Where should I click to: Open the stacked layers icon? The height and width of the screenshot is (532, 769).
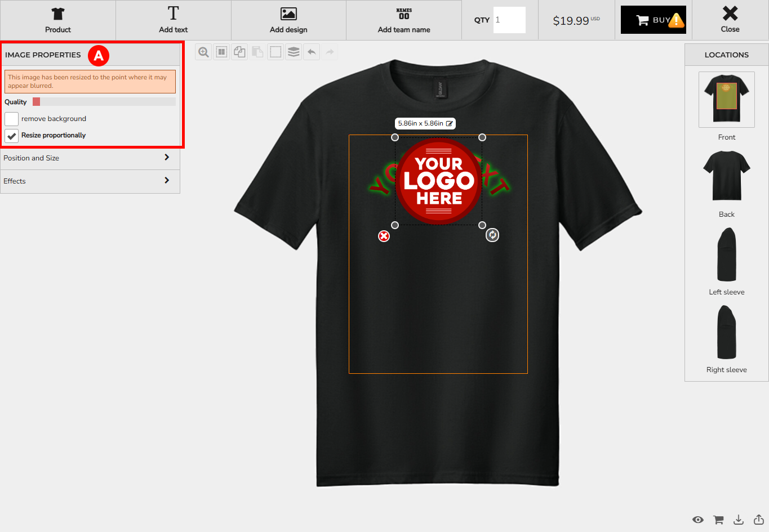tap(294, 52)
